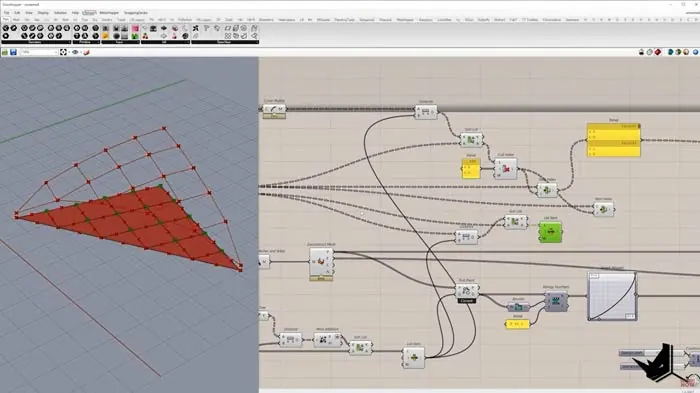Select the Distance component feeding Mass Addition
Screen dimensions: 700x393
[291, 340]
